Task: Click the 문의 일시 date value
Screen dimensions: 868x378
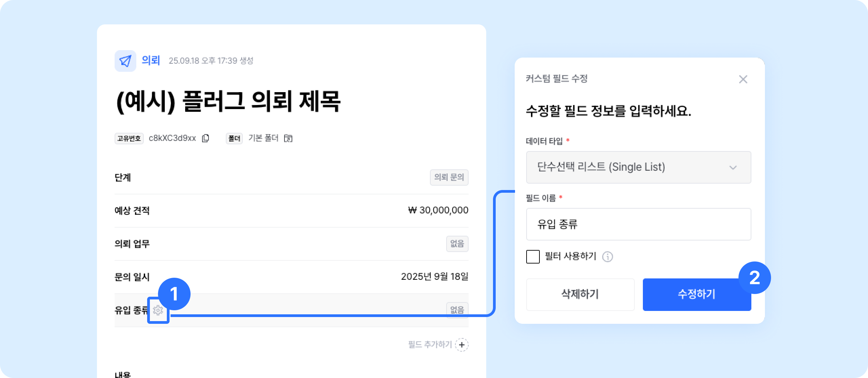Action: tap(434, 277)
